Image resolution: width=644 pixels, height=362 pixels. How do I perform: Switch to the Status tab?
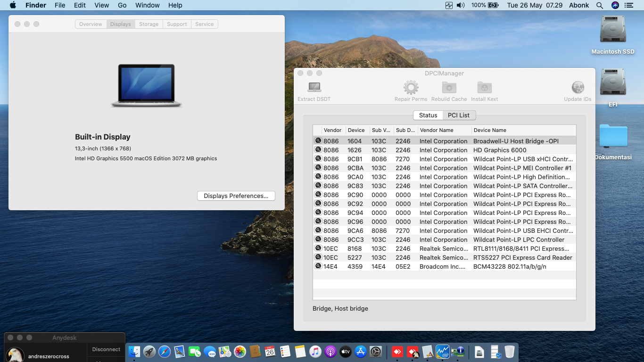pos(428,115)
